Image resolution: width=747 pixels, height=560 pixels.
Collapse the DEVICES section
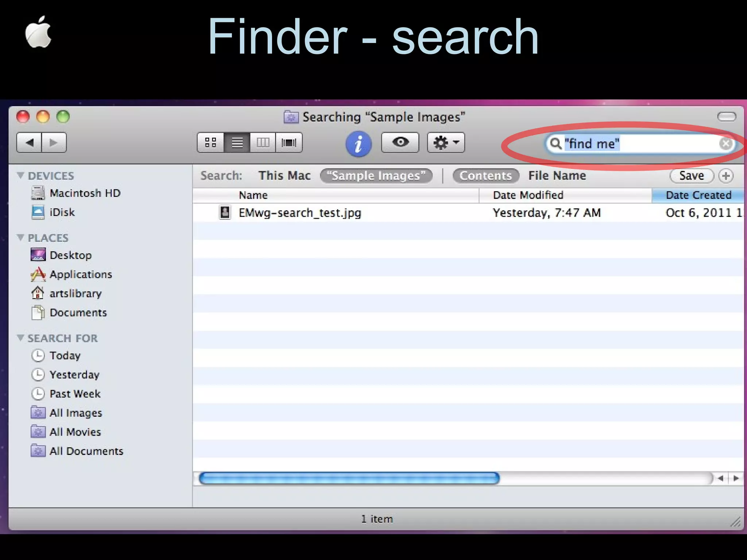click(x=20, y=176)
